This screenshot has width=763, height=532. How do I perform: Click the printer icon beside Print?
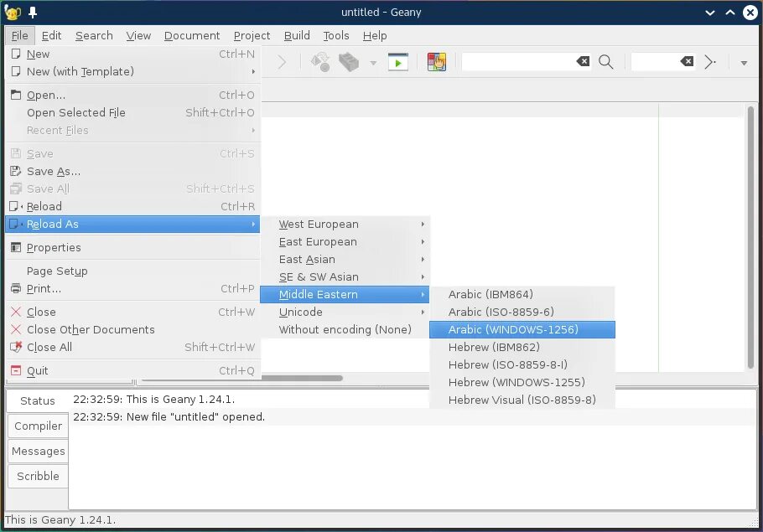[x=16, y=288]
